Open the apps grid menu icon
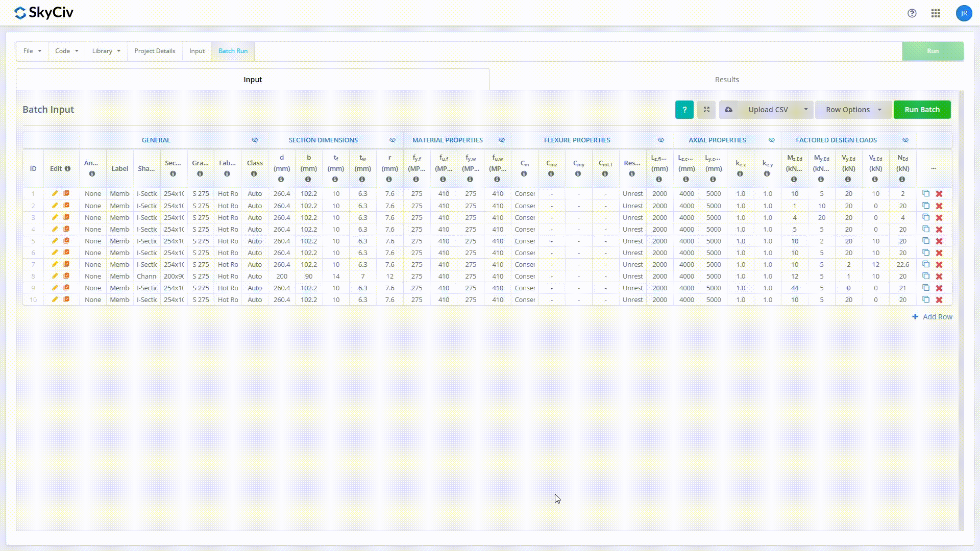Image resolution: width=980 pixels, height=551 pixels. click(936, 13)
